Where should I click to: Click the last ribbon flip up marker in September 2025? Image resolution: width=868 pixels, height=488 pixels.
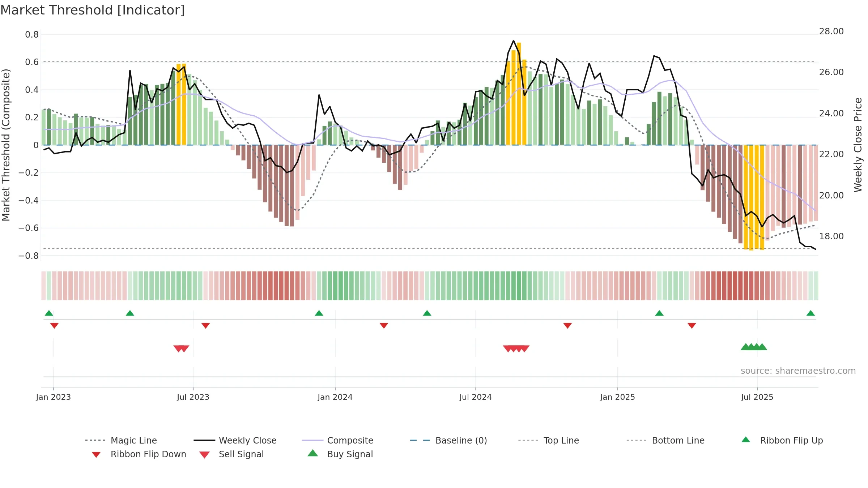(810, 313)
